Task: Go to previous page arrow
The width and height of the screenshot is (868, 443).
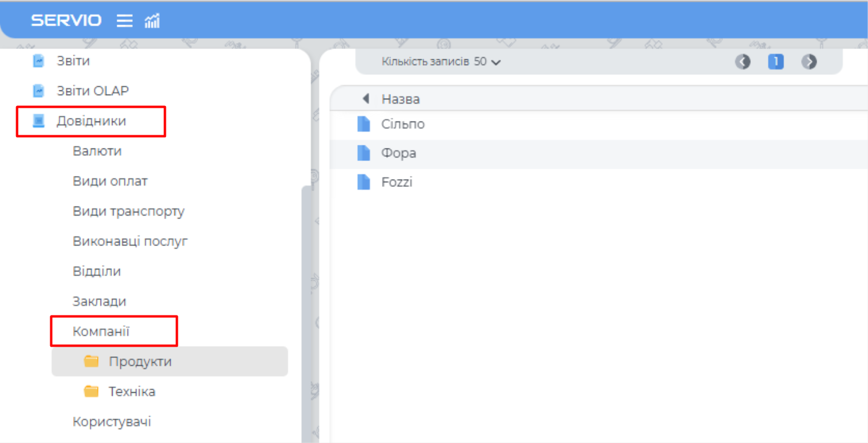Action: (x=743, y=62)
